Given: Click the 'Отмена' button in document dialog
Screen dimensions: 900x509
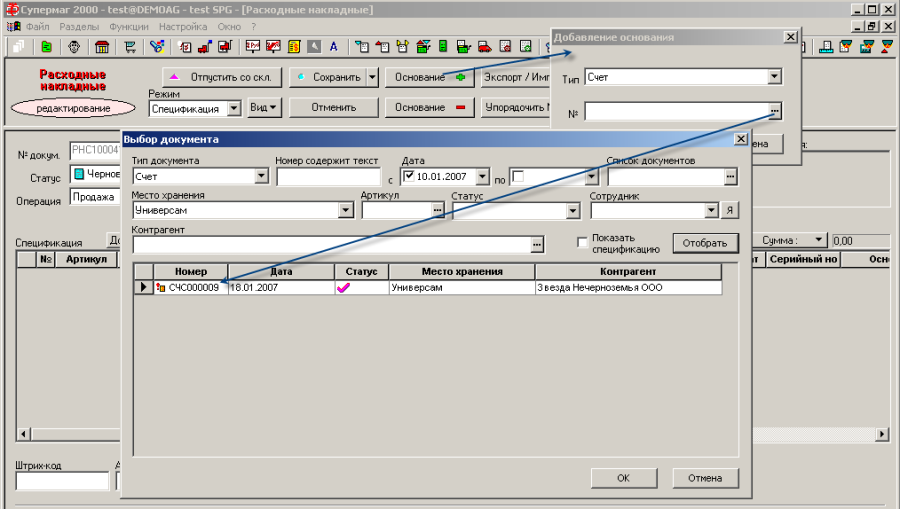Looking at the screenshot, I should click(x=705, y=478).
